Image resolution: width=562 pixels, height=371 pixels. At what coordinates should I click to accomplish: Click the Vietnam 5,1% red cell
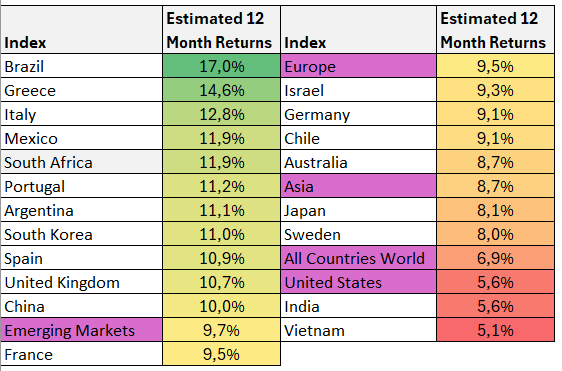pos(495,330)
